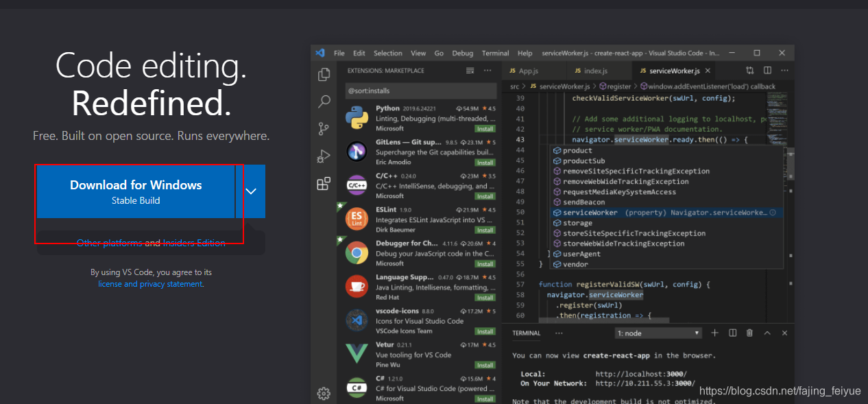
Task: Click the VS Code logo in title bar
Action: [x=320, y=53]
